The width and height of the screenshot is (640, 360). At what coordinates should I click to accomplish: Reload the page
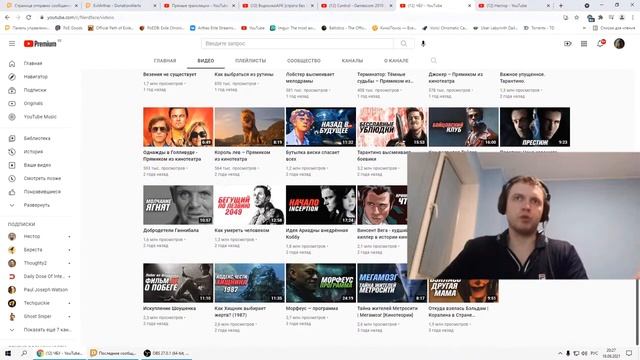click(29, 18)
